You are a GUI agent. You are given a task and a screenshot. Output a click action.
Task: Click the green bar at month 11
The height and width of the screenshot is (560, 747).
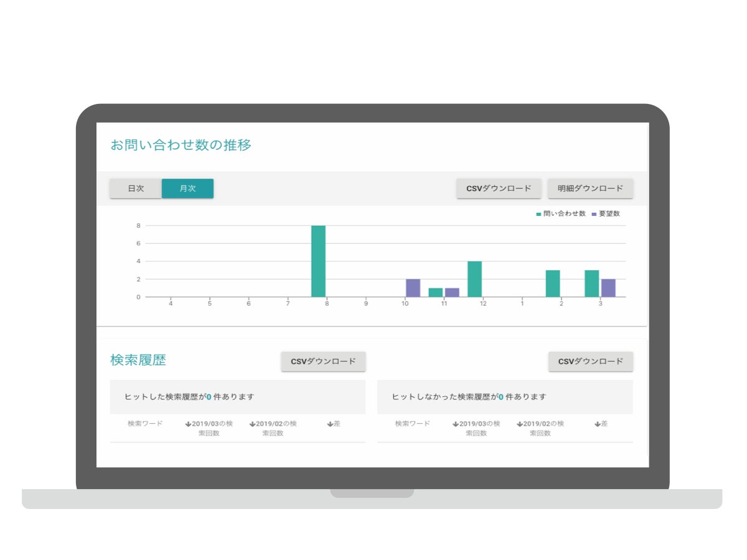point(436,292)
